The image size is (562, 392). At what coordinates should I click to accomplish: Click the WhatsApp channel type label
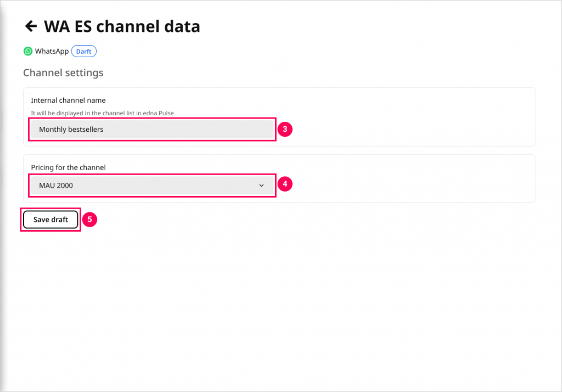(x=52, y=51)
